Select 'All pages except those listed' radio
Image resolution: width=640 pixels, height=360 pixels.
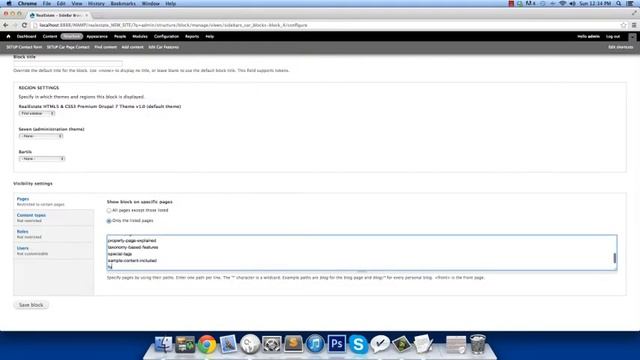(x=109, y=211)
